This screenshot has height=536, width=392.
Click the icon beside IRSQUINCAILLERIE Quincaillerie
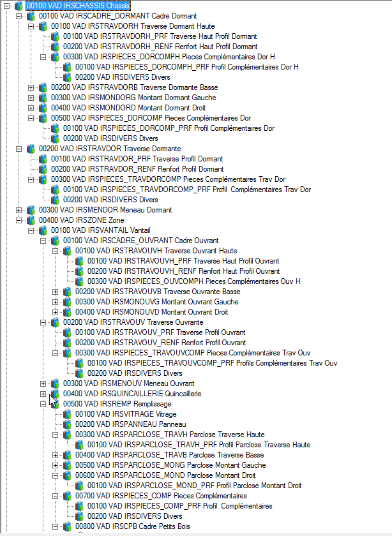tap(55, 394)
